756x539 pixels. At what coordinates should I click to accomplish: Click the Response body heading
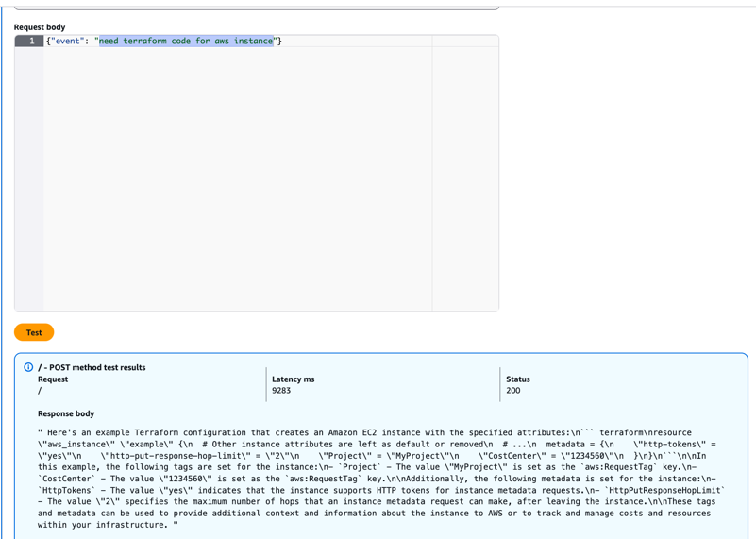(x=66, y=413)
